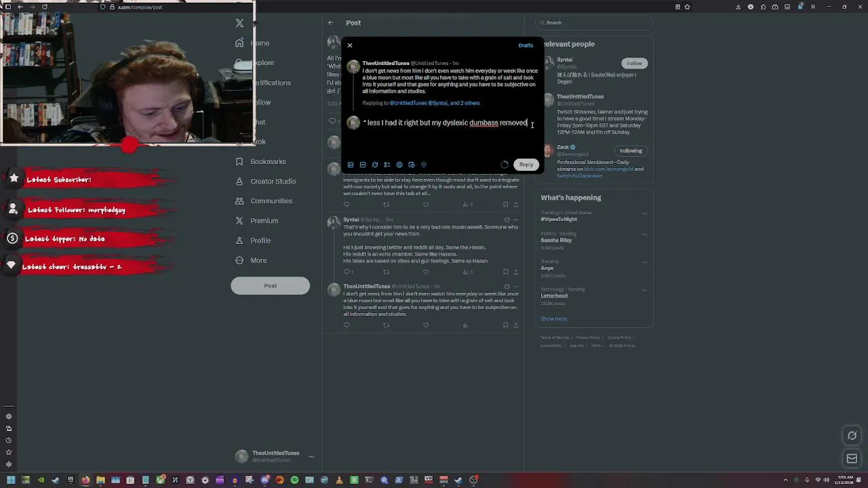Bookmark Syntai's reply
Viewport: 868px width, 488px height.
(x=505, y=272)
